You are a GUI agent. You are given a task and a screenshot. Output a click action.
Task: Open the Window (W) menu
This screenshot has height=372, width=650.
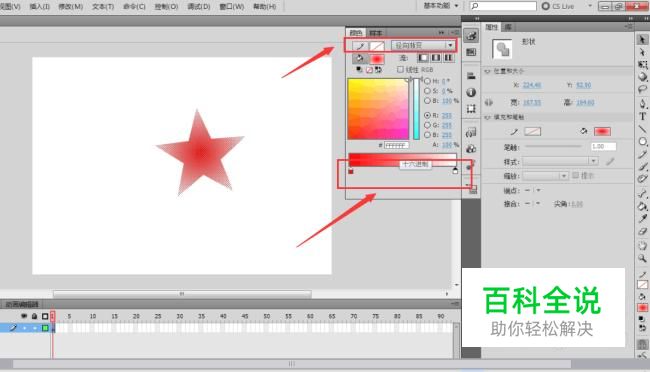pyautogui.click(x=231, y=7)
